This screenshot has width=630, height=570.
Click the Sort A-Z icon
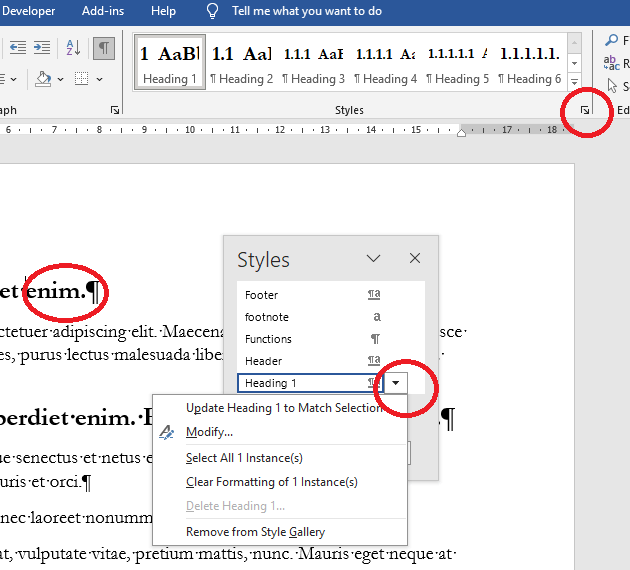[74, 48]
